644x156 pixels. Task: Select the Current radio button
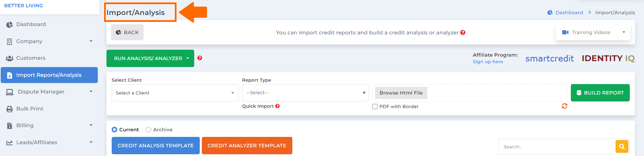[114, 130]
